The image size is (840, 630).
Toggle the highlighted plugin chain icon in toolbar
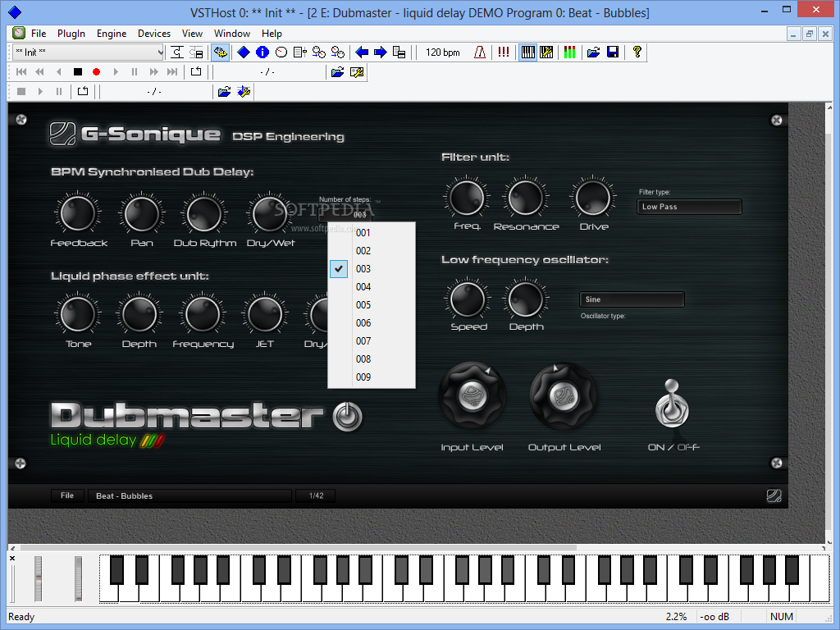click(220, 52)
